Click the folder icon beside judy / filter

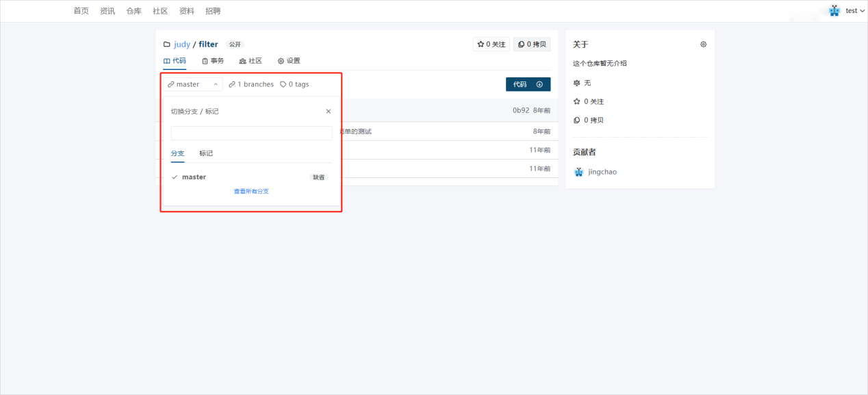point(166,44)
